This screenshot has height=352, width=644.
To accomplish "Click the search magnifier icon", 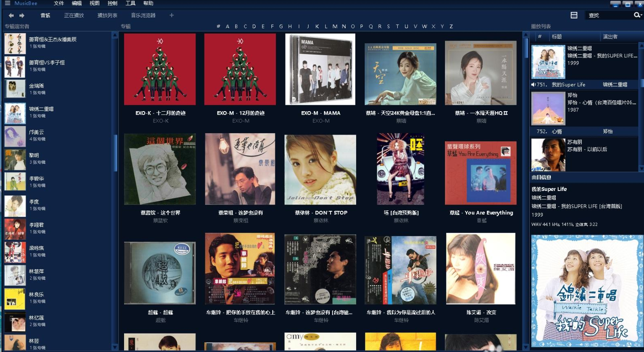I will pos(637,15).
